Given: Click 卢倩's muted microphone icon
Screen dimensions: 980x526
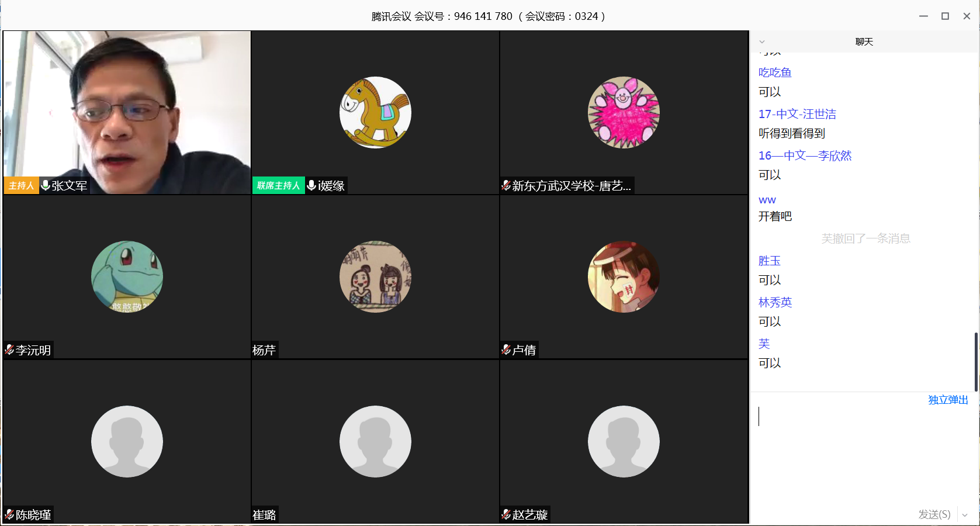Looking at the screenshot, I should pyautogui.click(x=506, y=349).
